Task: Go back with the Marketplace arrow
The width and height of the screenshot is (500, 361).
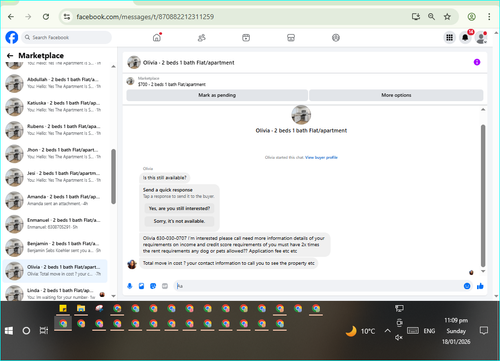Action: (x=10, y=56)
